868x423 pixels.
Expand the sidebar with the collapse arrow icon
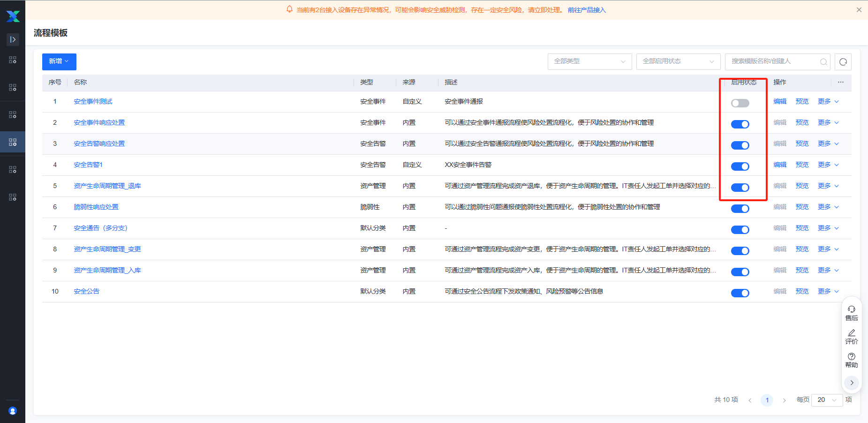click(x=13, y=39)
